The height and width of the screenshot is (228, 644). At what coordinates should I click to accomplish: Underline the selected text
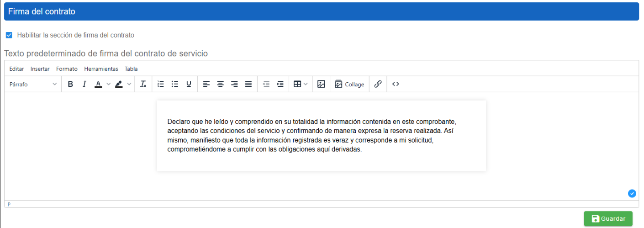coord(189,84)
